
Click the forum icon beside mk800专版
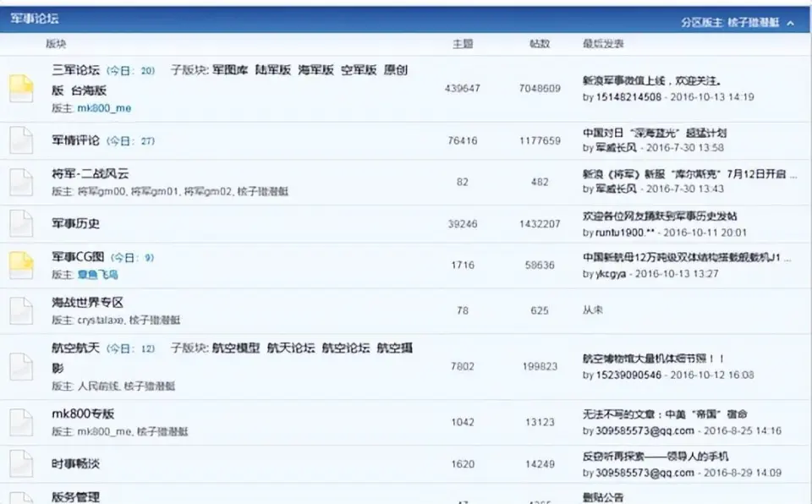point(21,422)
